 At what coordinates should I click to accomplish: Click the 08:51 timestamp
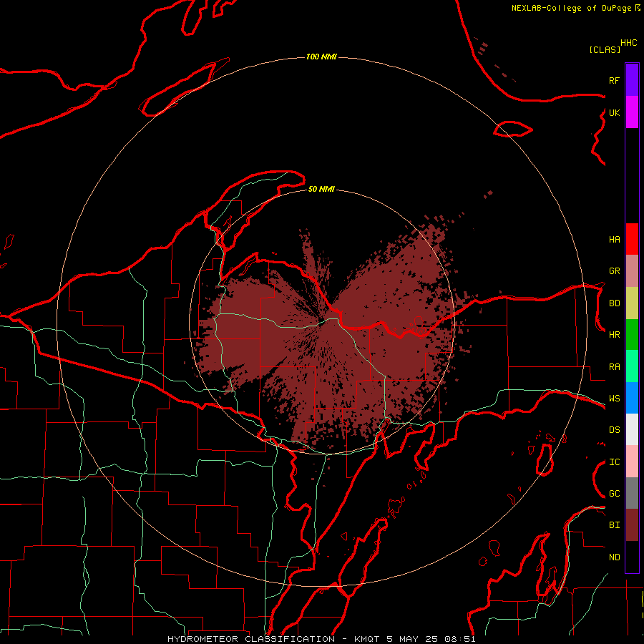tap(460, 639)
